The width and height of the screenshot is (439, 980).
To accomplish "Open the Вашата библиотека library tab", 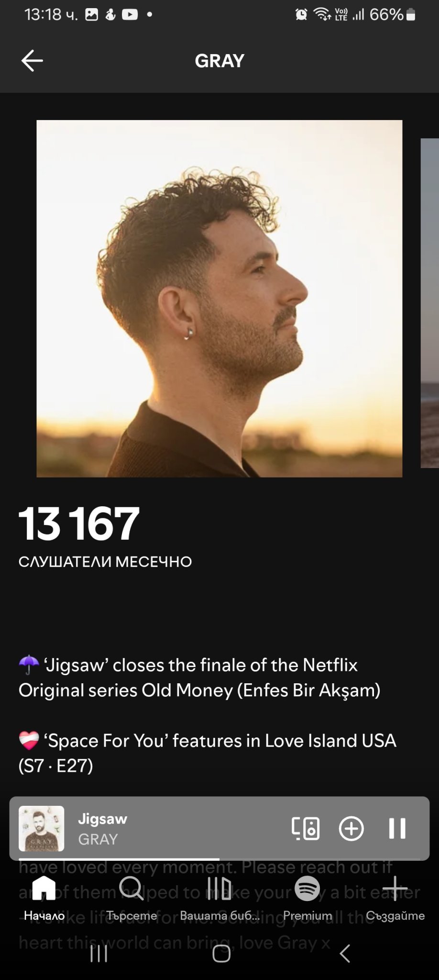I will pyautogui.click(x=219, y=898).
